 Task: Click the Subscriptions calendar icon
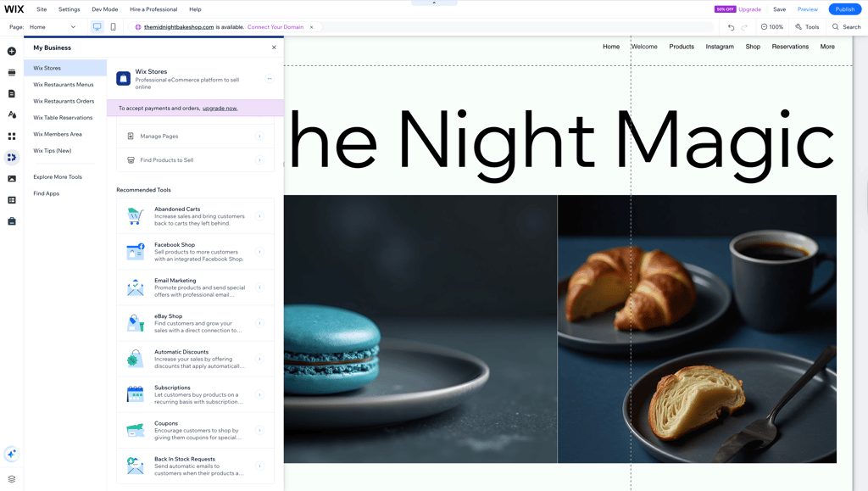tap(135, 394)
